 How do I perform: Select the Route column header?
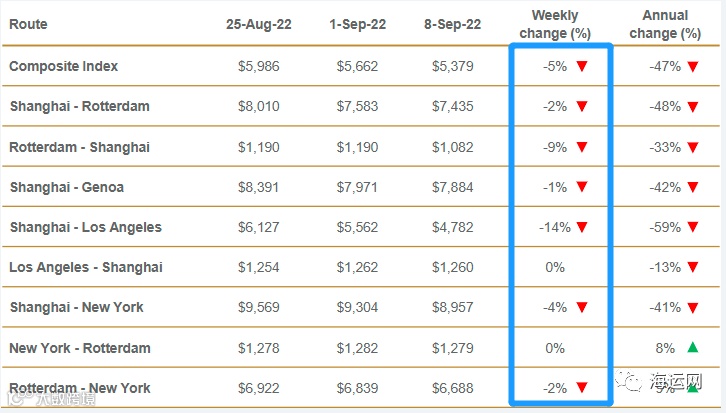coord(28,24)
